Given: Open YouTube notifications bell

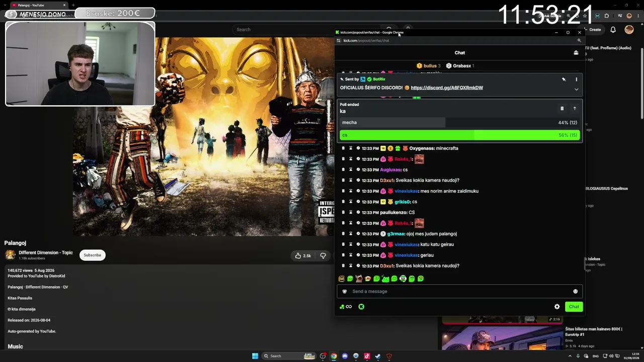Looking at the screenshot, I should coord(613,30).
